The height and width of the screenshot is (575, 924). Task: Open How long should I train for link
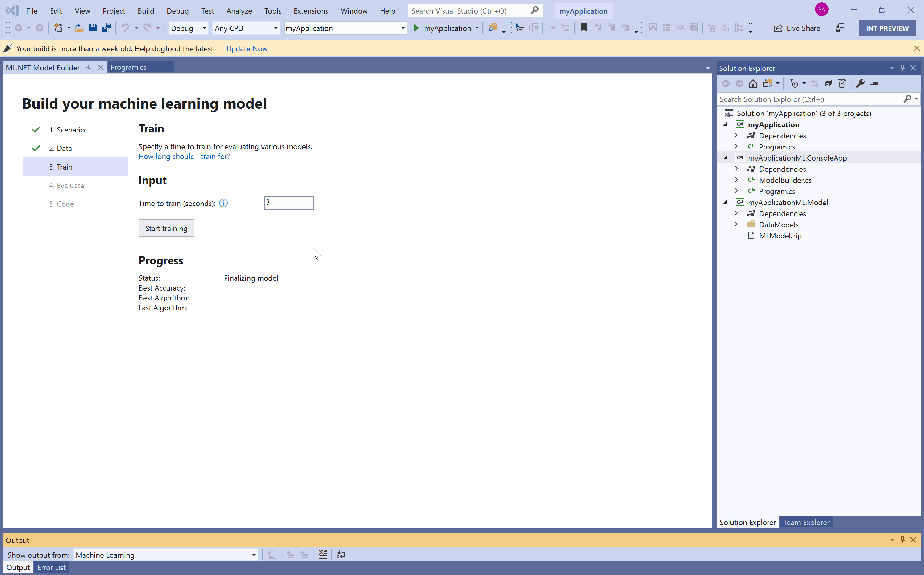pos(184,156)
